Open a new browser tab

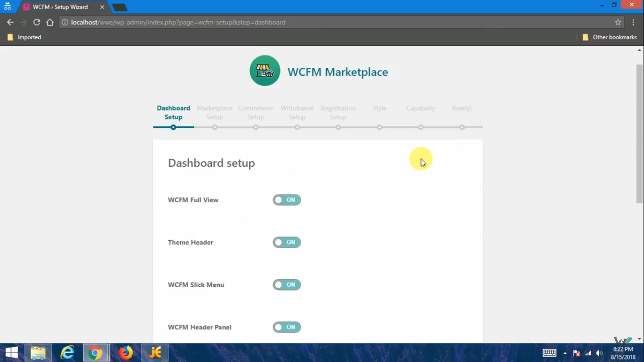click(x=120, y=7)
